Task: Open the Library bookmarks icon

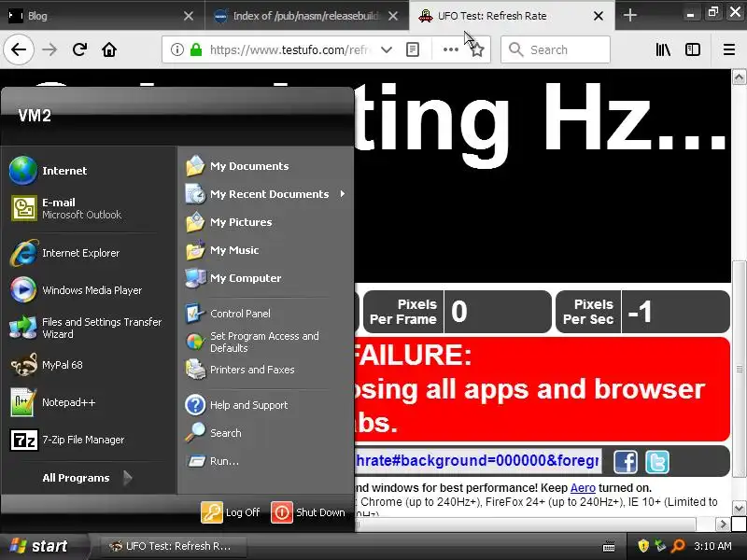Action: coord(663,49)
